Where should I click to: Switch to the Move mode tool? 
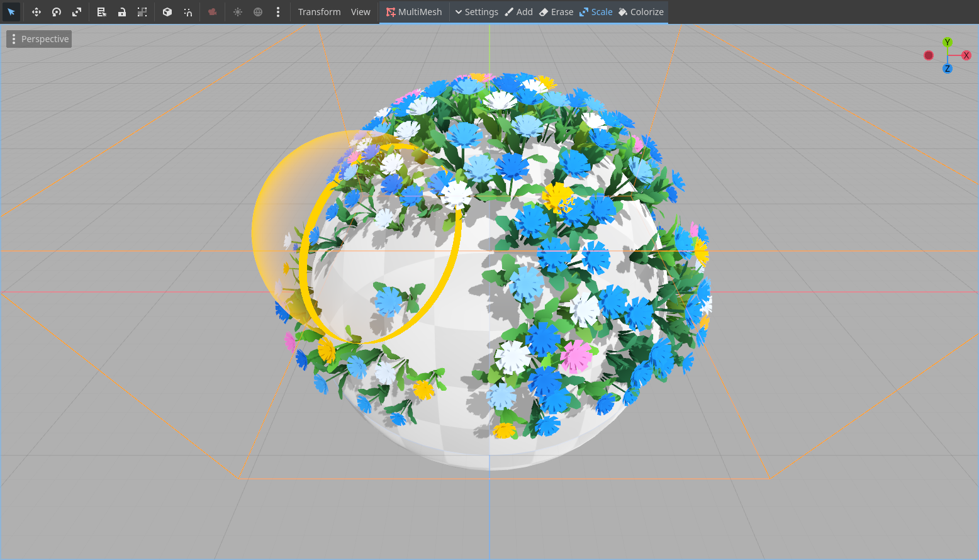[36, 12]
